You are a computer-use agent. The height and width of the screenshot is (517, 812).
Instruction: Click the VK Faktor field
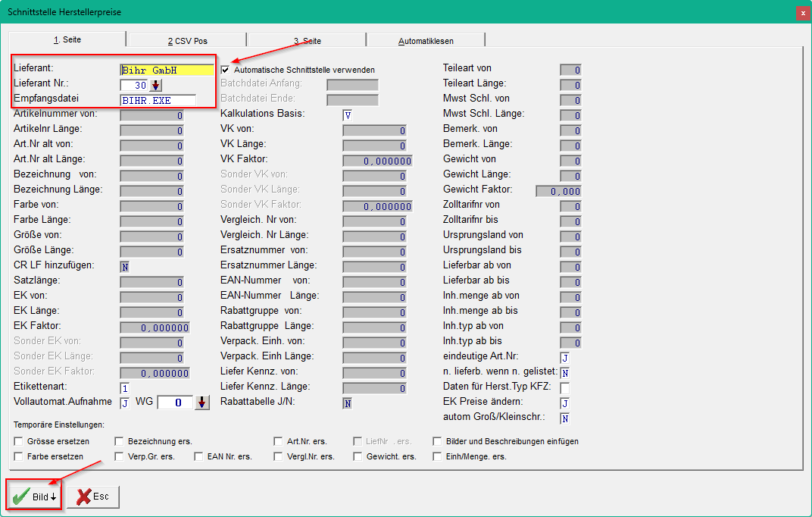[377, 161]
